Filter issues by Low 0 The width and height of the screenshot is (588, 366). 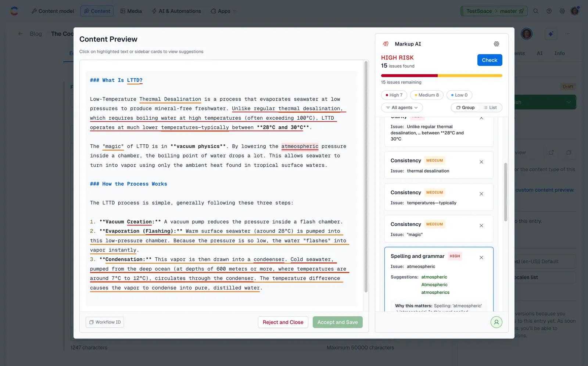coord(459,95)
